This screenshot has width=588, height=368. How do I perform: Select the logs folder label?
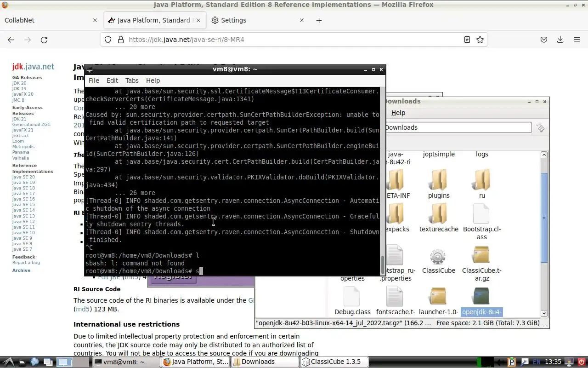tap(482, 154)
